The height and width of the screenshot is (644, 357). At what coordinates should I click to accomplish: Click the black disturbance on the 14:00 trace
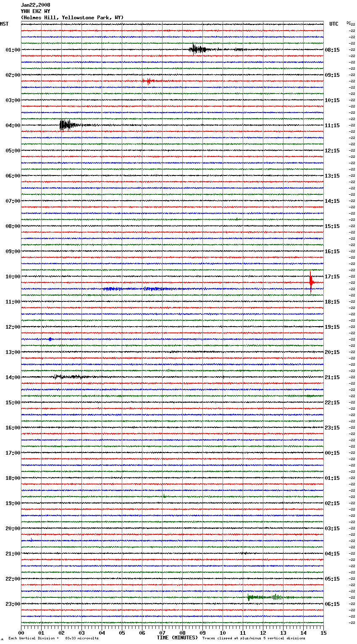click(x=68, y=377)
